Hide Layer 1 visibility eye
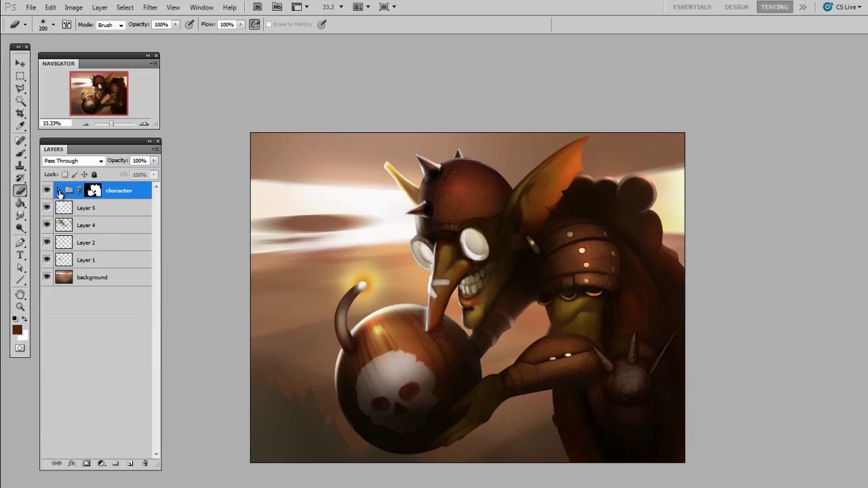 pyautogui.click(x=47, y=260)
